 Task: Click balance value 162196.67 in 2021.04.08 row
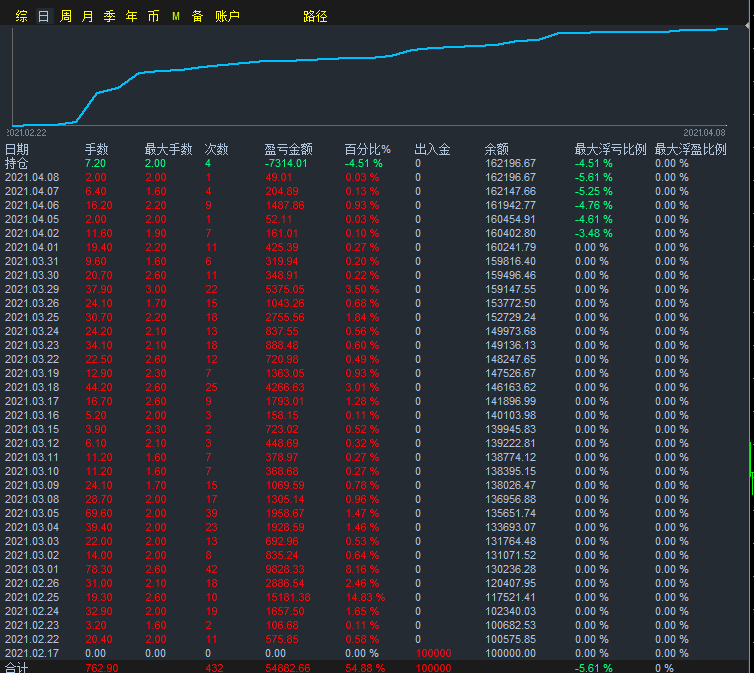510,177
